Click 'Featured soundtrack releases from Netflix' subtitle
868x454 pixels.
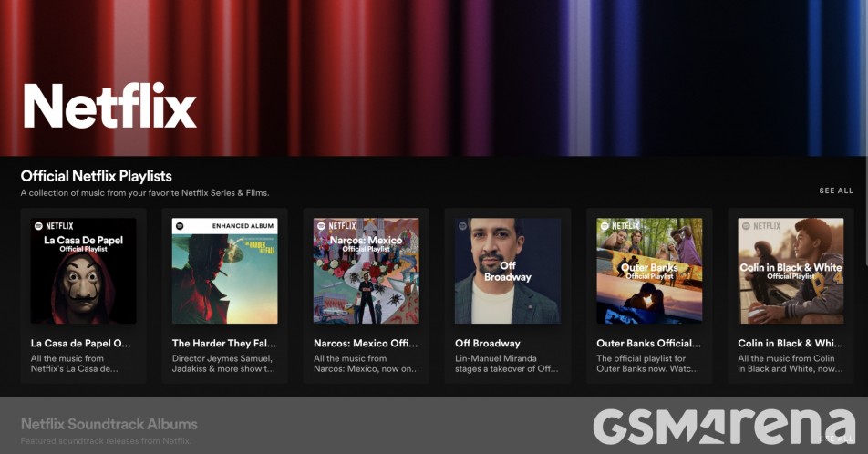[x=106, y=441]
